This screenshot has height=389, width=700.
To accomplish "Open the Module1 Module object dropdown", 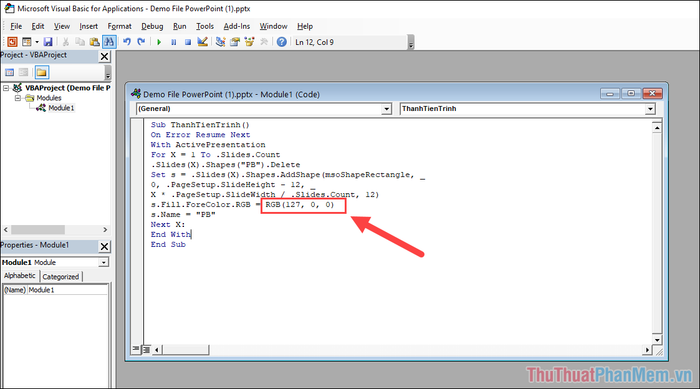I will tap(103, 263).
